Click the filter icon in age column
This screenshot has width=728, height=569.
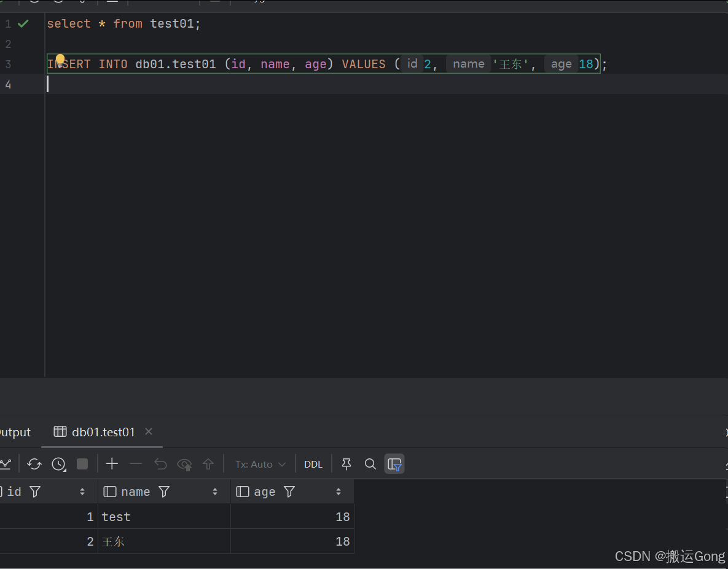pyautogui.click(x=289, y=492)
